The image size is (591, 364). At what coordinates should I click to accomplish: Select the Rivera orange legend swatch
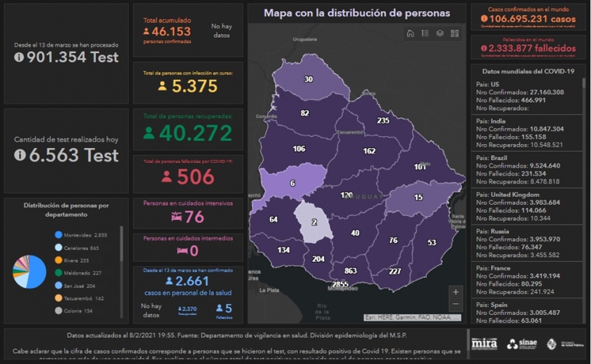[58, 261]
